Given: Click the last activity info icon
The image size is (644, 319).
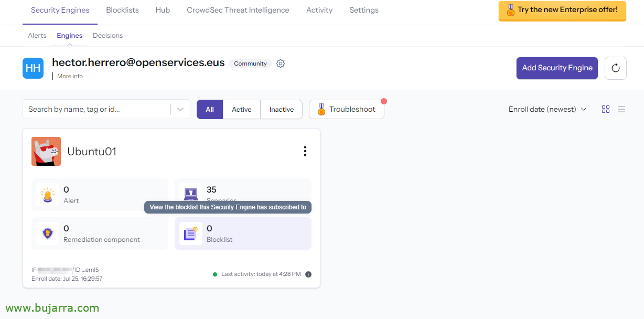Looking at the screenshot, I should (x=308, y=274).
